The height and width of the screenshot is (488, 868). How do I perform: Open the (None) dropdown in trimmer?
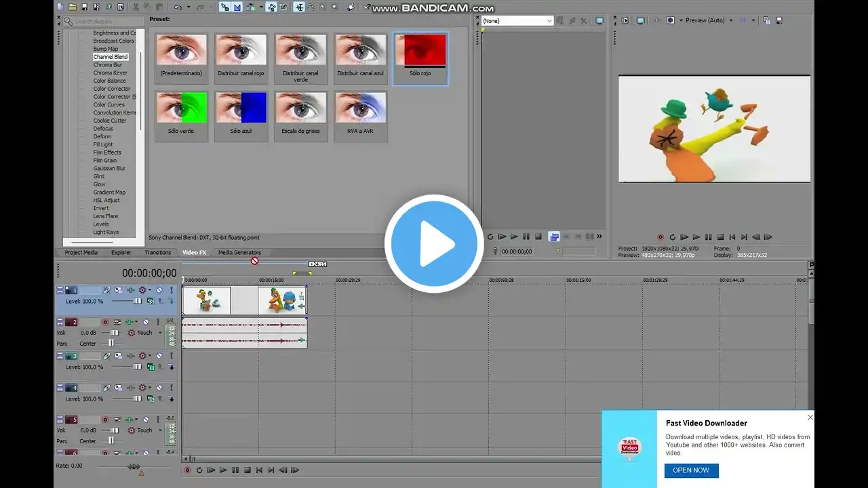coord(549,21)
